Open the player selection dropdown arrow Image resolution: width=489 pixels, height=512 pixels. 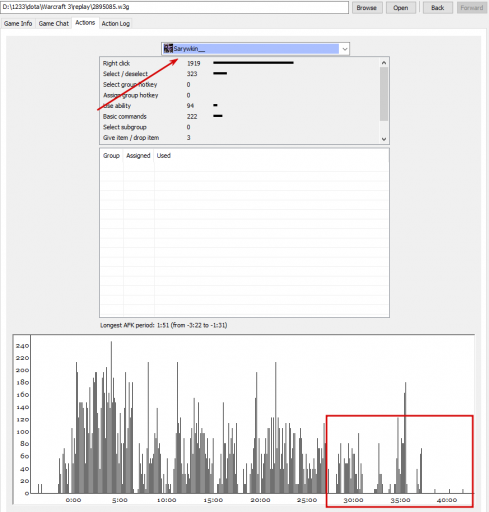point(345,49)
